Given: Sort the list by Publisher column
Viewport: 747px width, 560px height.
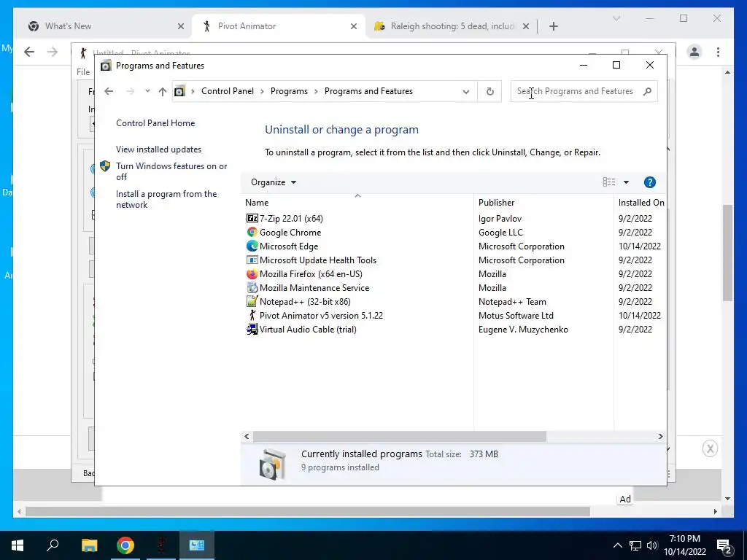Looking at the screenshot, I should tap(544, 203).
